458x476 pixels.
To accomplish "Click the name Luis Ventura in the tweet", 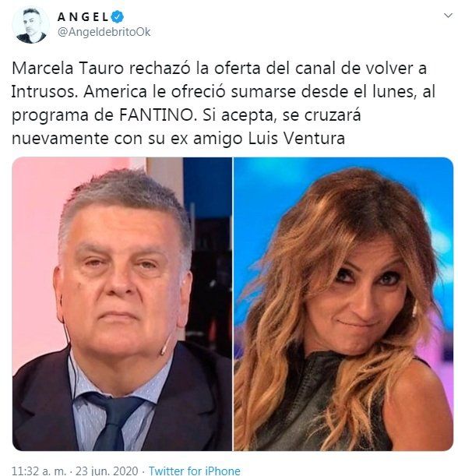I will (297, 139).
